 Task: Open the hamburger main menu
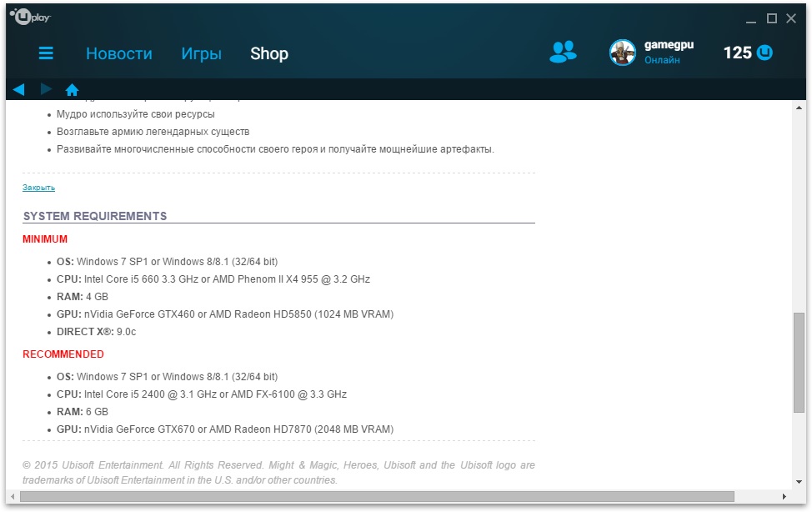click(x=46, y=53)
